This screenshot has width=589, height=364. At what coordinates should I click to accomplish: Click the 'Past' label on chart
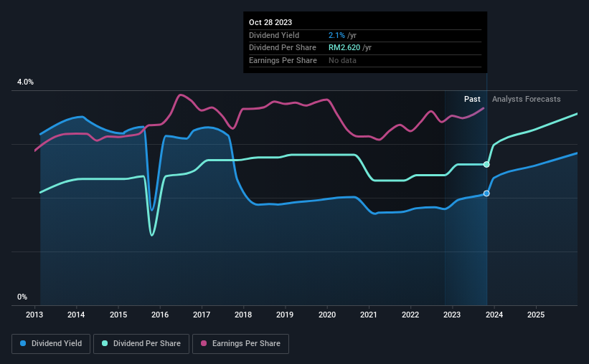click(x=472, y=99)
